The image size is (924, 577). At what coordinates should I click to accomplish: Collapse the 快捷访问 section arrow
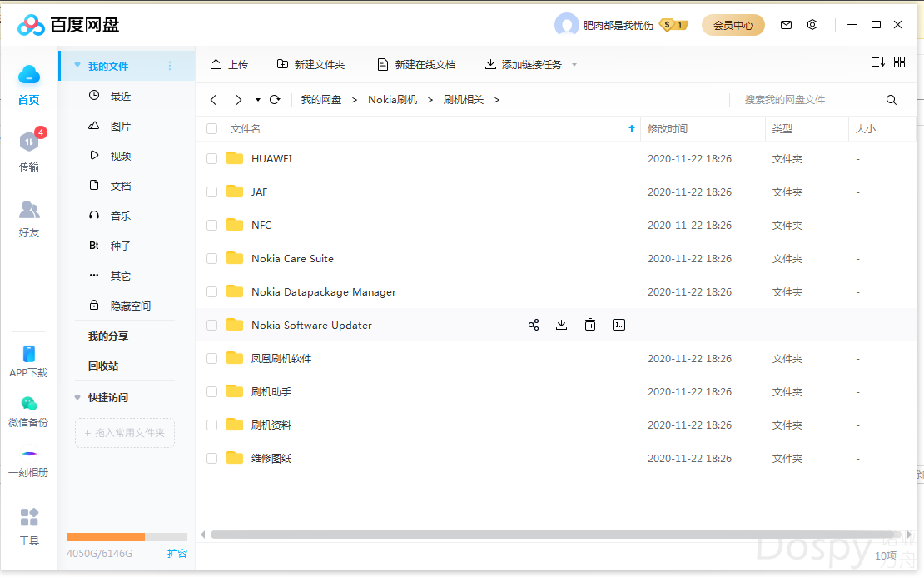[x=77, y=398]
